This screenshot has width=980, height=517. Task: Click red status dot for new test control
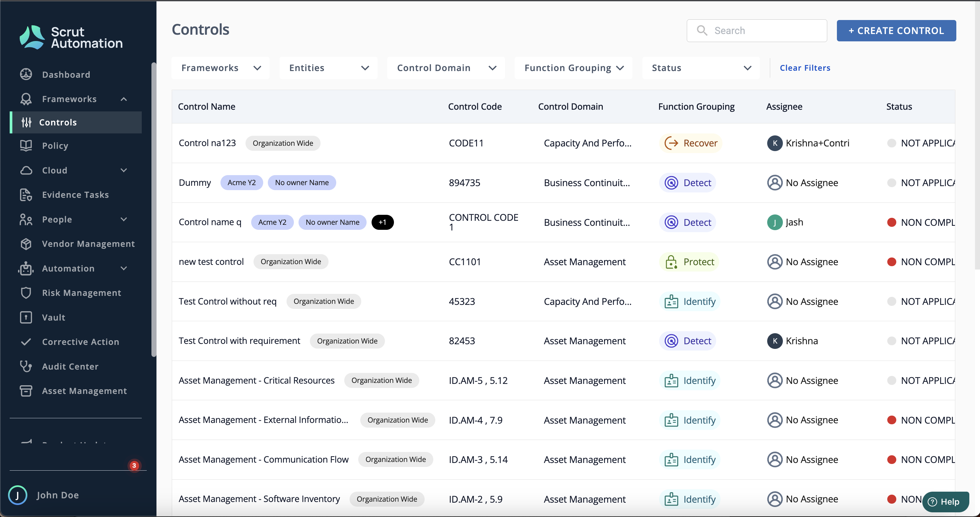[x=891, y=262]
